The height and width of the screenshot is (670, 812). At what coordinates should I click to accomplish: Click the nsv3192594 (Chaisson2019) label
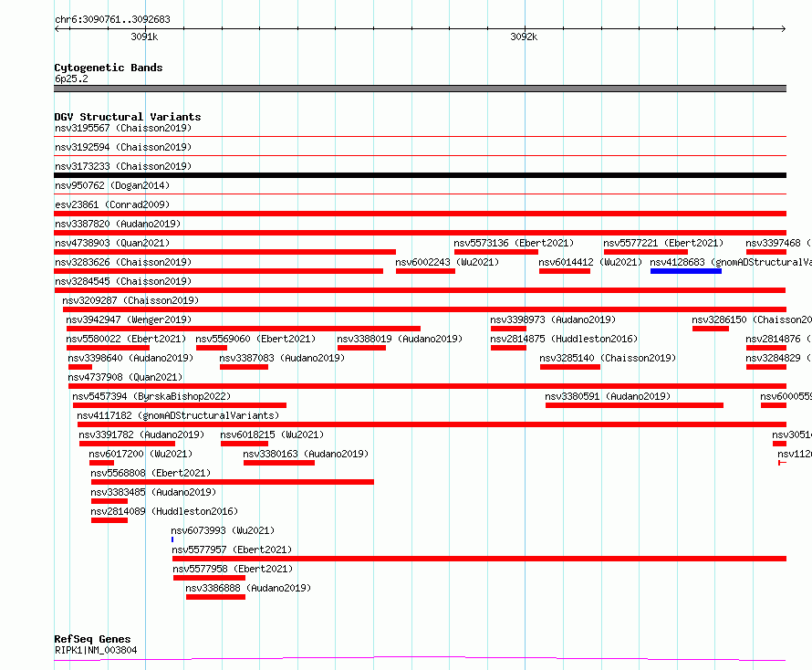tap(123, 147)
